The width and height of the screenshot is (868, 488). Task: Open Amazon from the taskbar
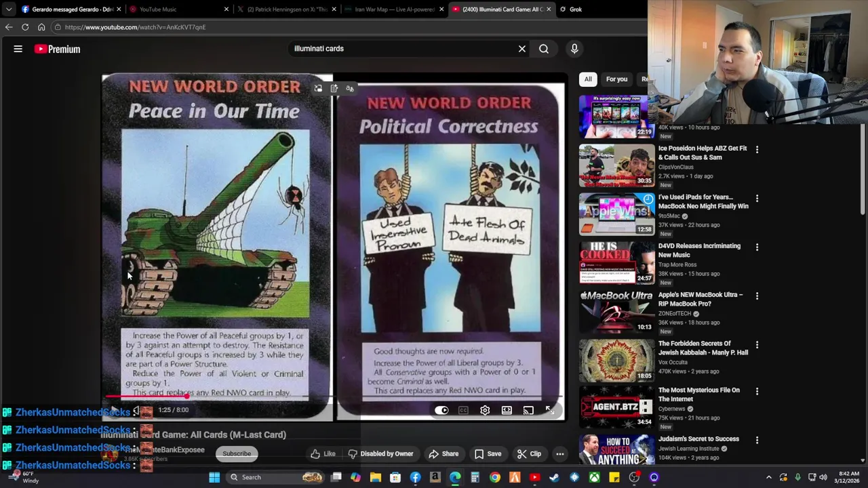tap(435, 477)
